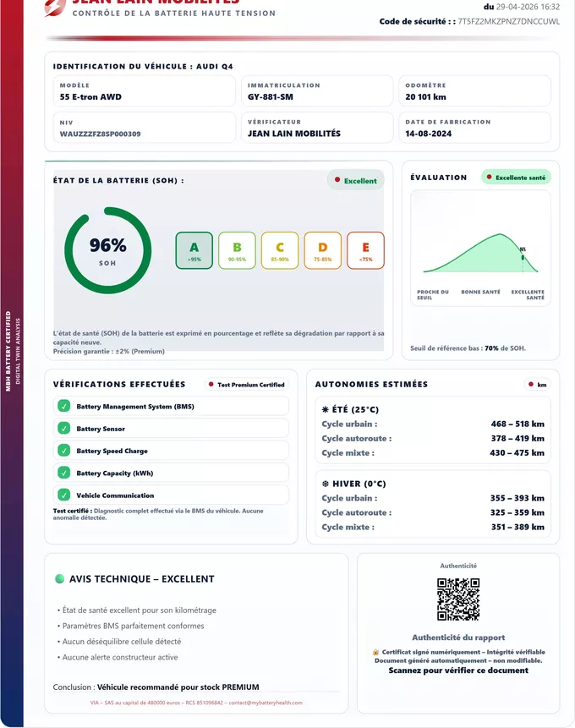Screen dimensions: 575x728
Task: Click the green check next to Battery Speed Charge
Action: [64, 451]
